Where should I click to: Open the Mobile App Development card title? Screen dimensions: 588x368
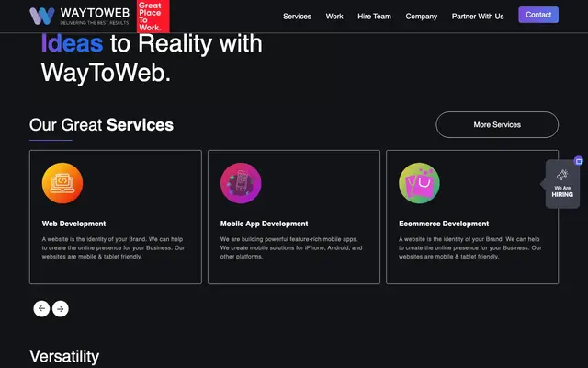click(264, 224)
